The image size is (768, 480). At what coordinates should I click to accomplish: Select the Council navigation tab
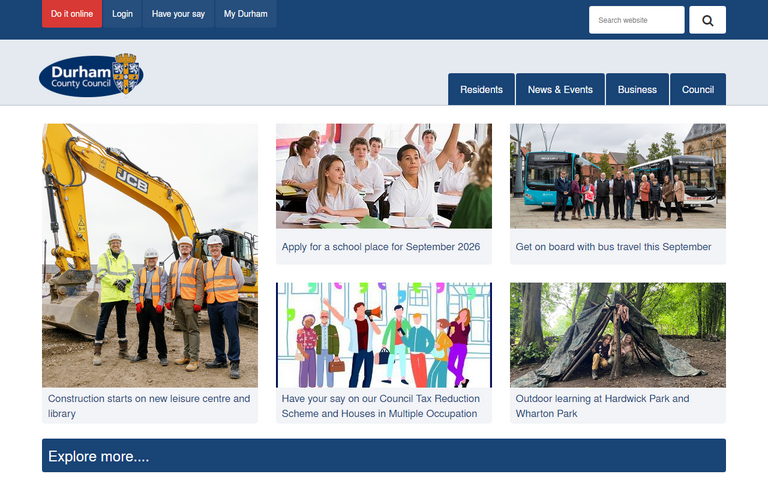[698, 89]
